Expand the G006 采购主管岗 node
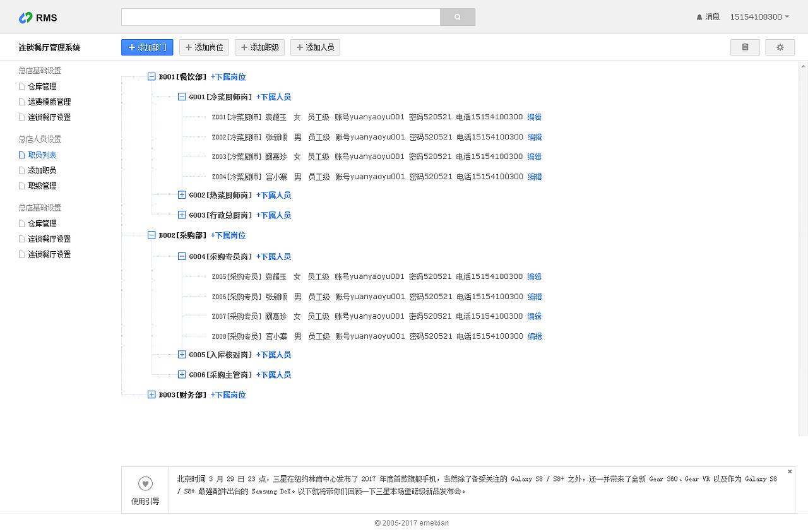 [182, 375]
